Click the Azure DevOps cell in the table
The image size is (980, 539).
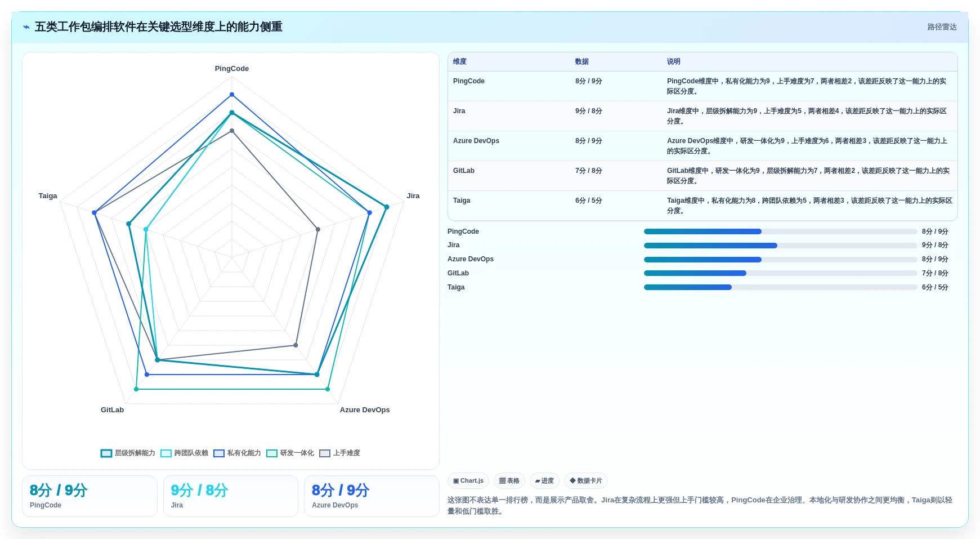[476, 141]
